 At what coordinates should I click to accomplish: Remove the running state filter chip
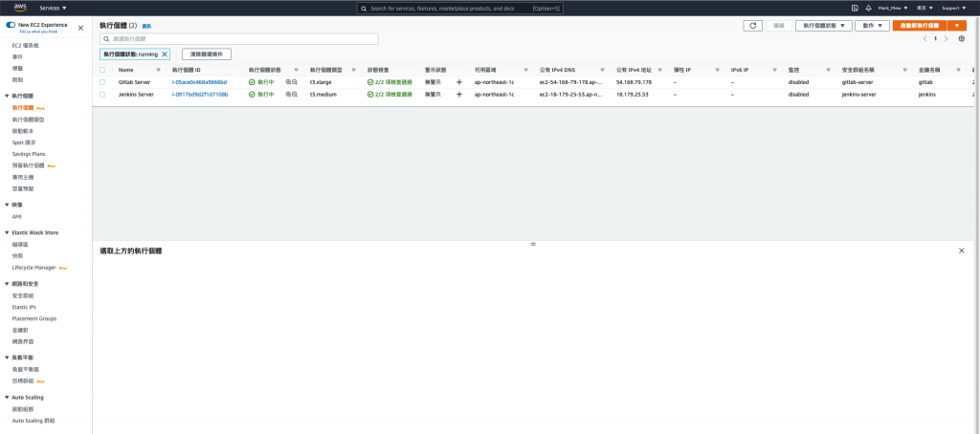tap(165, 54)
